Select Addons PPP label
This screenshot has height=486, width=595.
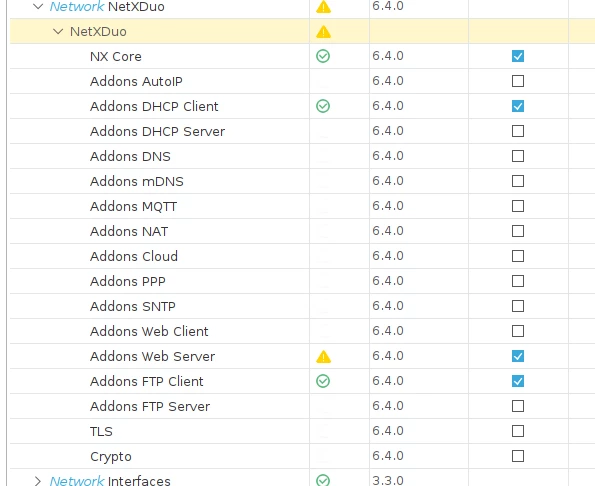click(128, 282)
